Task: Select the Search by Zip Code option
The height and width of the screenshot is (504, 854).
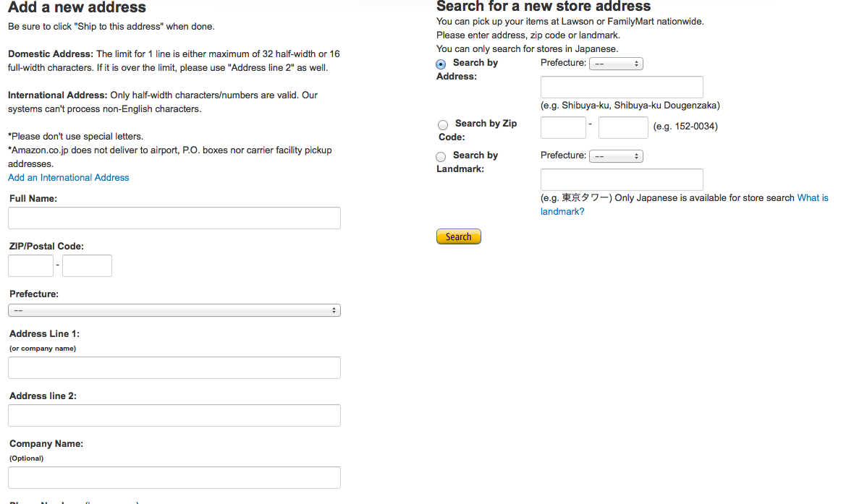Action: tap(443, 125)
